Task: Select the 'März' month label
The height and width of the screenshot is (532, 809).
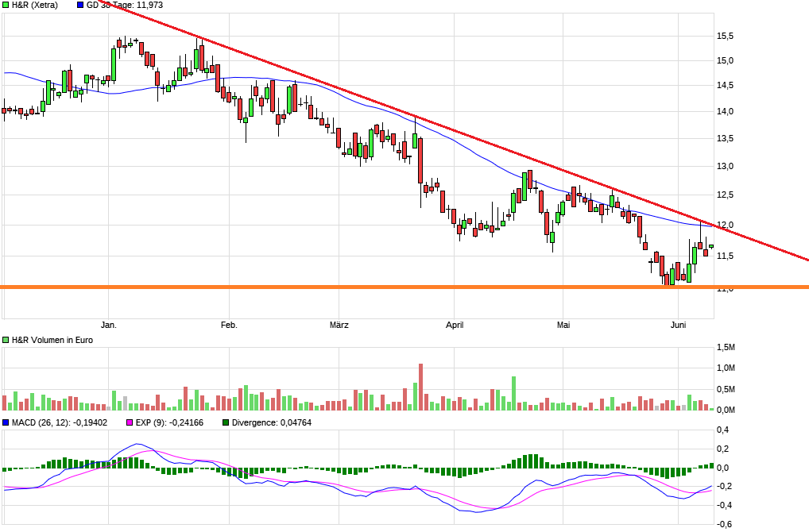Action: click(338, 325)
